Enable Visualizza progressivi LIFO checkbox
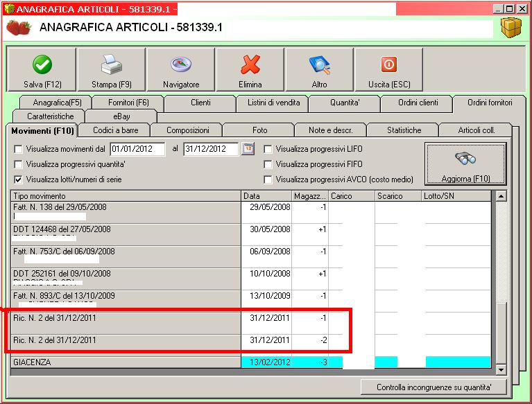 268,149
